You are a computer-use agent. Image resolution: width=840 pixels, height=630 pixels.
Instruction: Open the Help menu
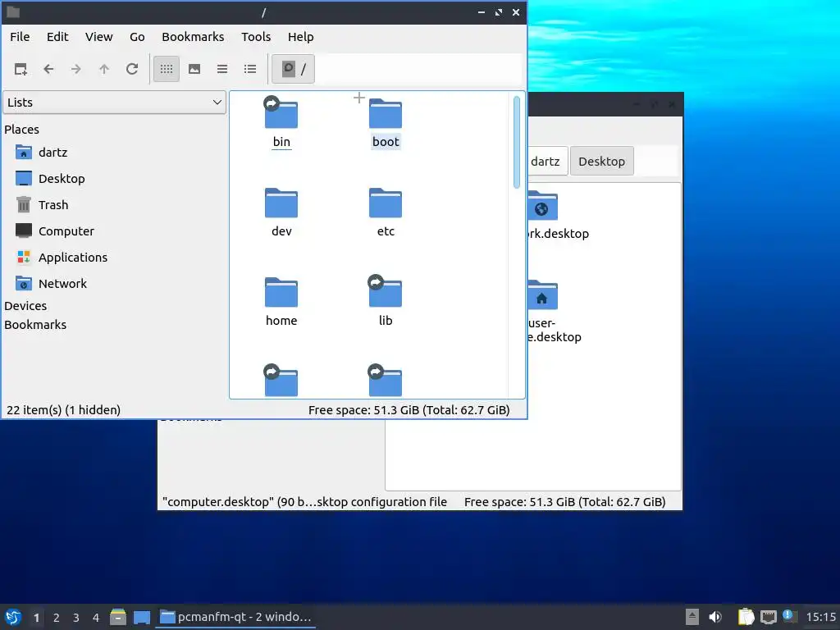[300, 37]
